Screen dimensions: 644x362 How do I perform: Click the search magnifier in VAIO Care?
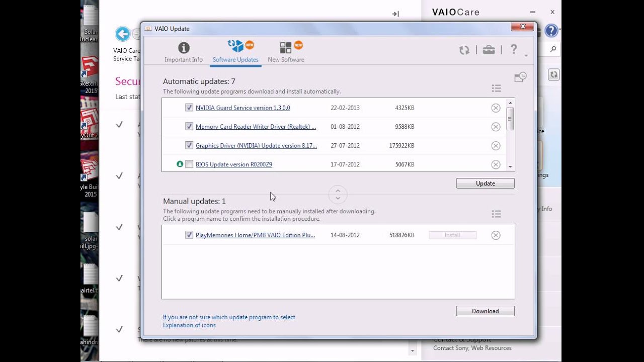point(553,49)
